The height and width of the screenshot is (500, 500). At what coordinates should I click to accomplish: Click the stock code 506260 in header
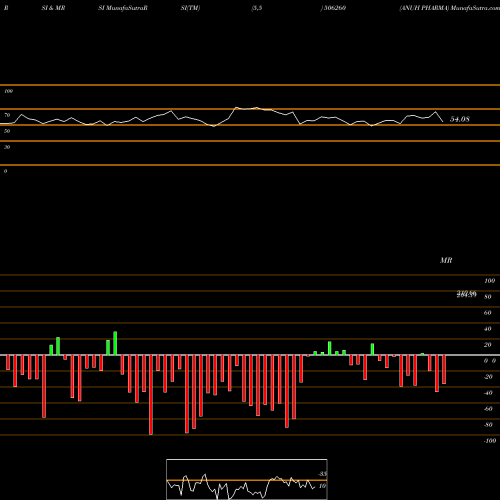tap(334, 8)
